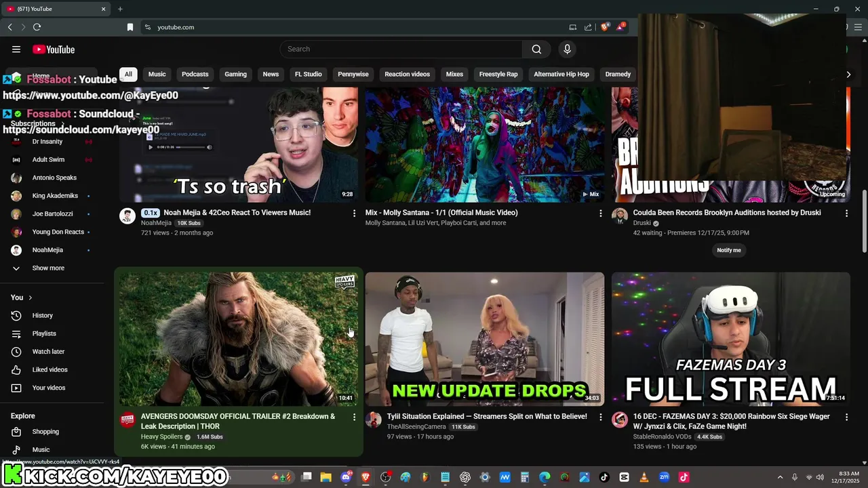The width and height of the screenshot is (868, 488).
Task: Open Mix - Molly Santana title
Action: 441,213
